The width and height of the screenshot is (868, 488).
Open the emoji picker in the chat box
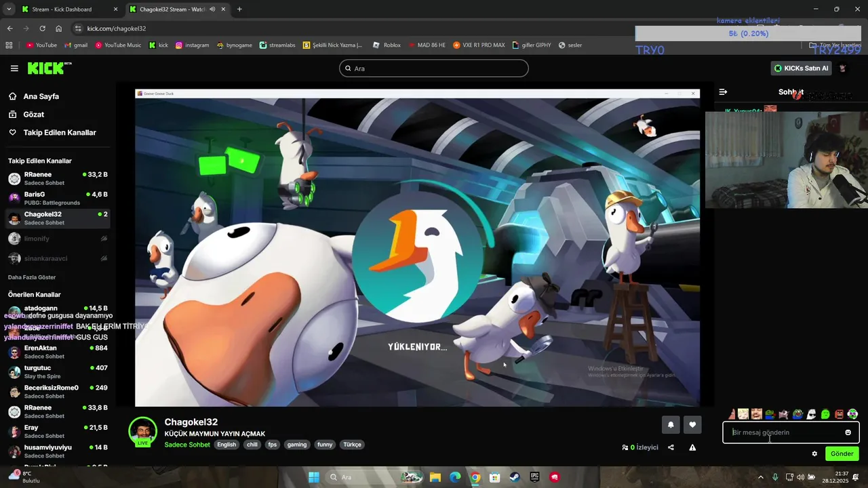848,432
